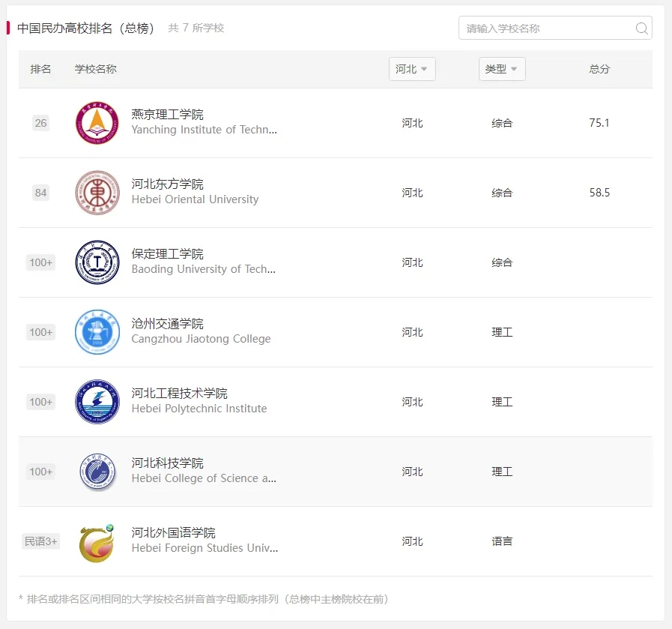The image size is (672, 629).
Task: Open 燕京理工学院 school page link
Action: point(167,115)
